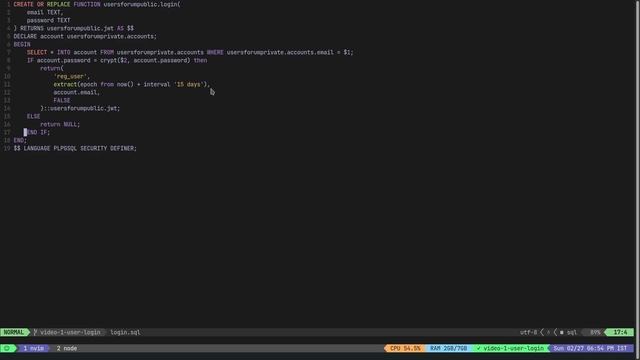The height and width of the screenshot is (360, 640).
Task: Click the BEGIN keyword line
Action: pos(22,44)
